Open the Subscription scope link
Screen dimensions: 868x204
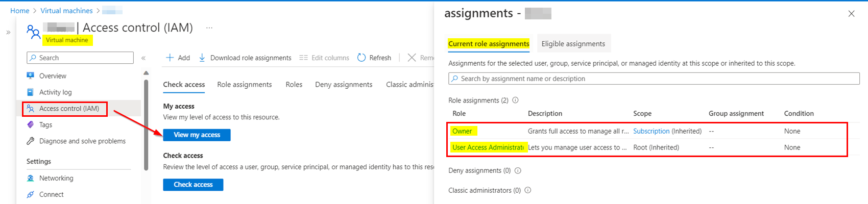click(x=651, y=131)
